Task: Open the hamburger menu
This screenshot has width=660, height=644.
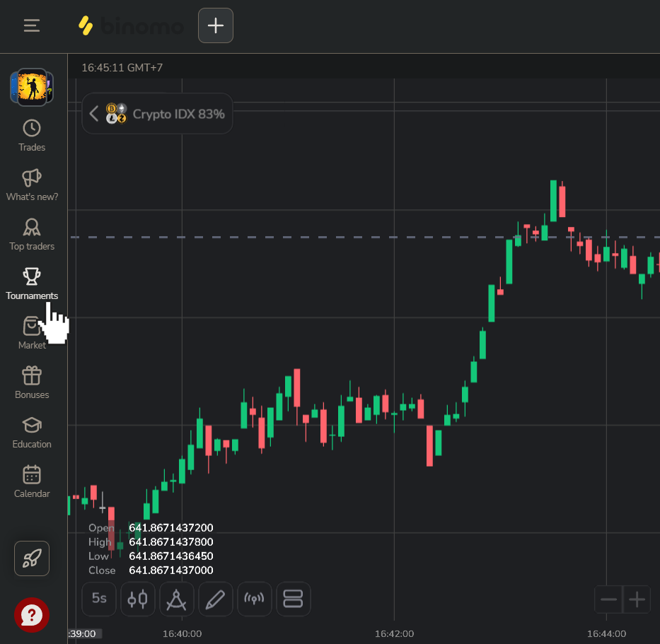Action: point(32,26)
